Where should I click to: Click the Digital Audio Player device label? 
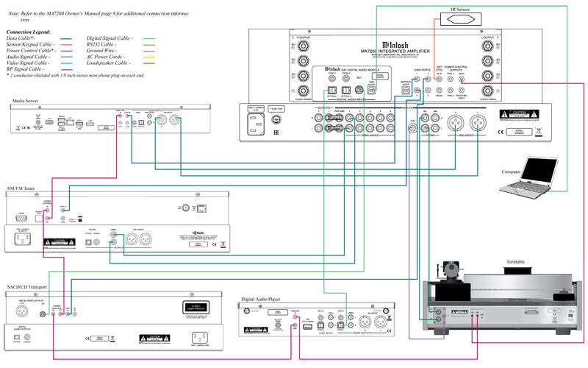click(x=264, y=299)
